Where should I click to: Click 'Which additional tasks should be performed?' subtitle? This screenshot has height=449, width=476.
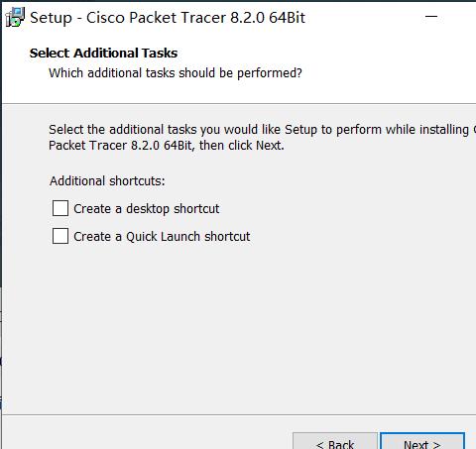point(176,73)
